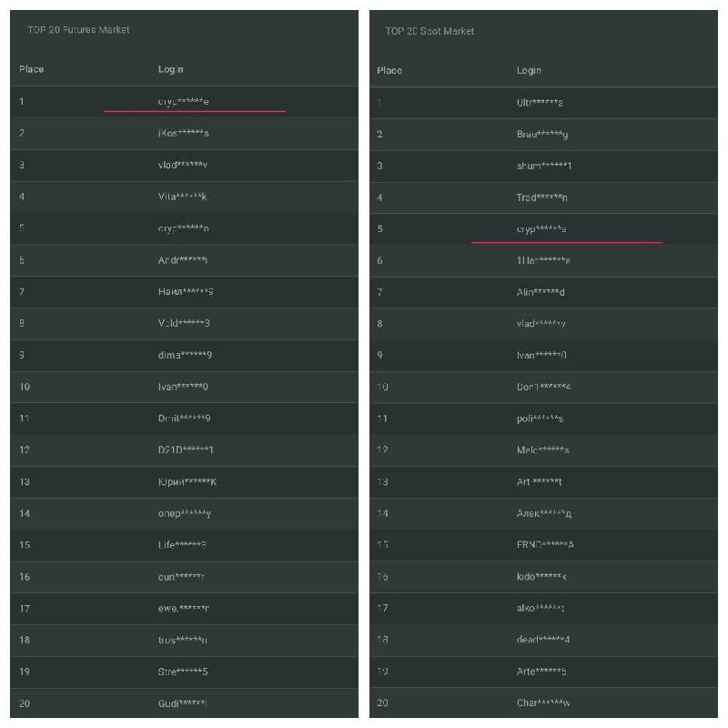Click the Gudi login in Futures place 20

tap(183, 703)
